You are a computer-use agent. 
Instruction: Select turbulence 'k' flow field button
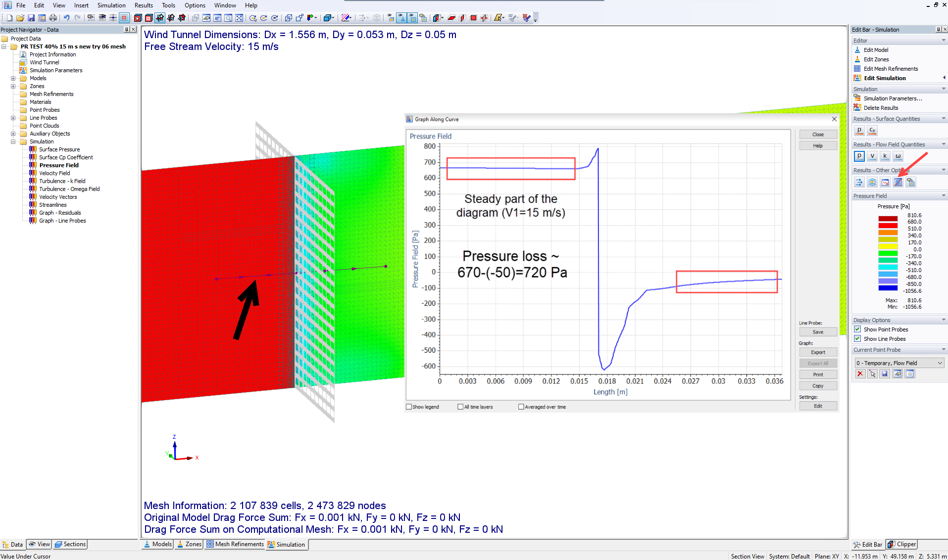[x=885, y=156]
